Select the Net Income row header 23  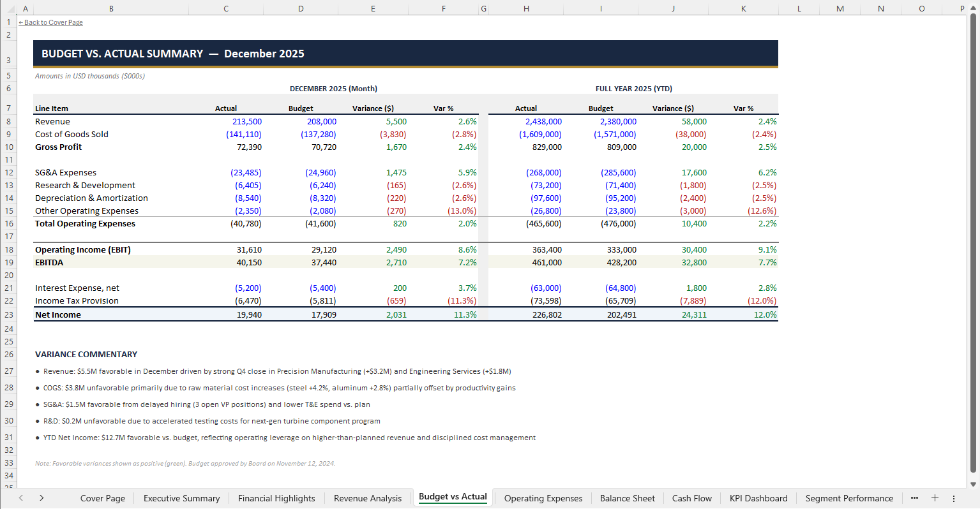[8, 314]
